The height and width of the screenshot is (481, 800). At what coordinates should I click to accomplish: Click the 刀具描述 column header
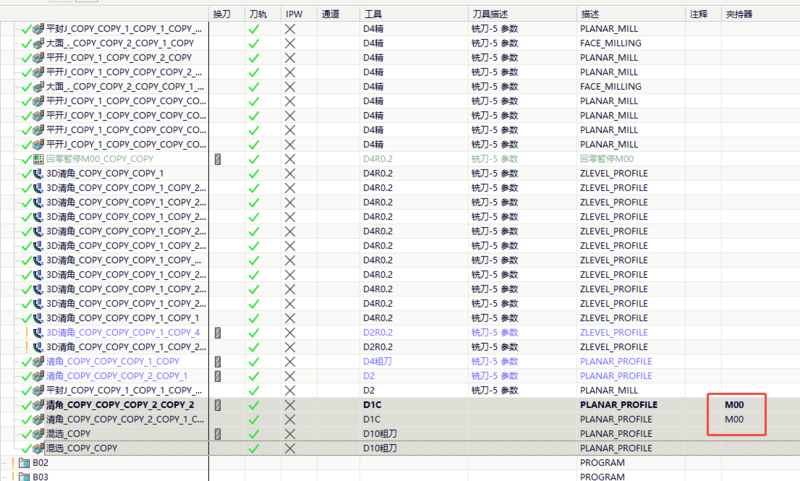coord(490,14)
